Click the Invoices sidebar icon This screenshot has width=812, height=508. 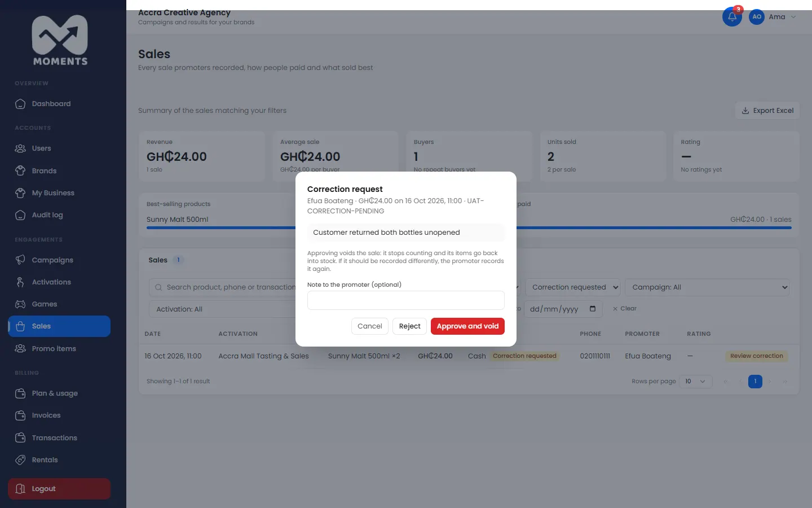[20, 415]
